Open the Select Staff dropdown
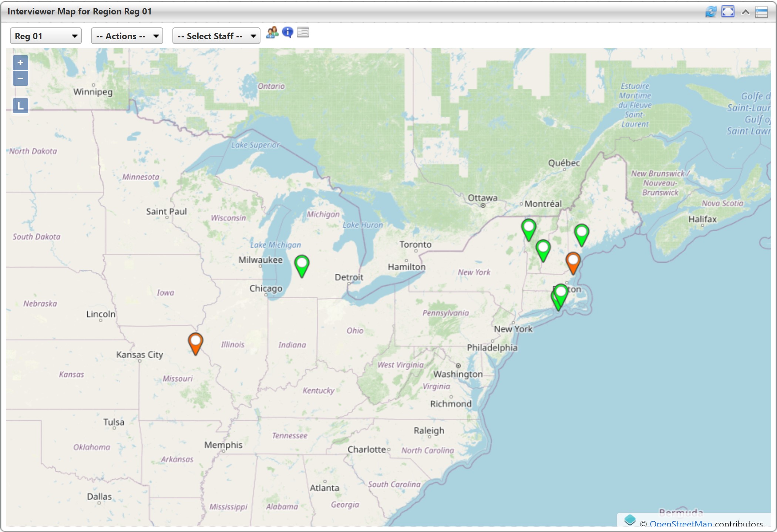This screenshot has width=777, height=532. [x=216, y=36]
